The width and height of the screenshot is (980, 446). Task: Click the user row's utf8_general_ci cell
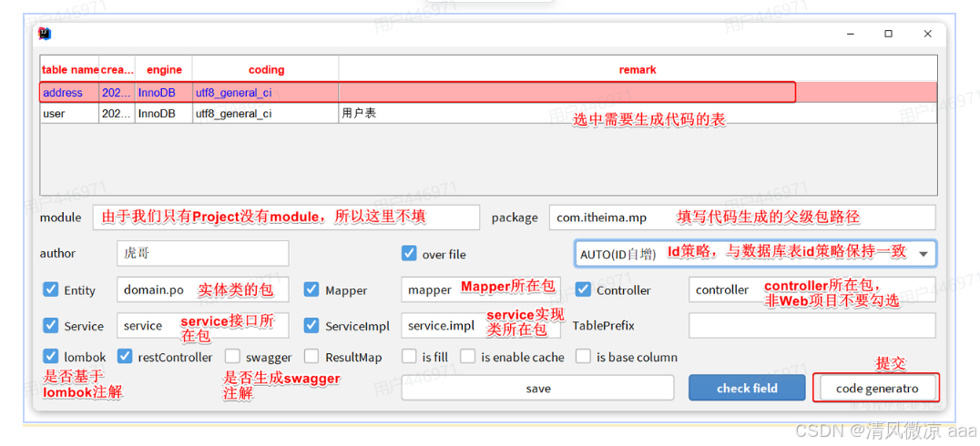point(266,114)
